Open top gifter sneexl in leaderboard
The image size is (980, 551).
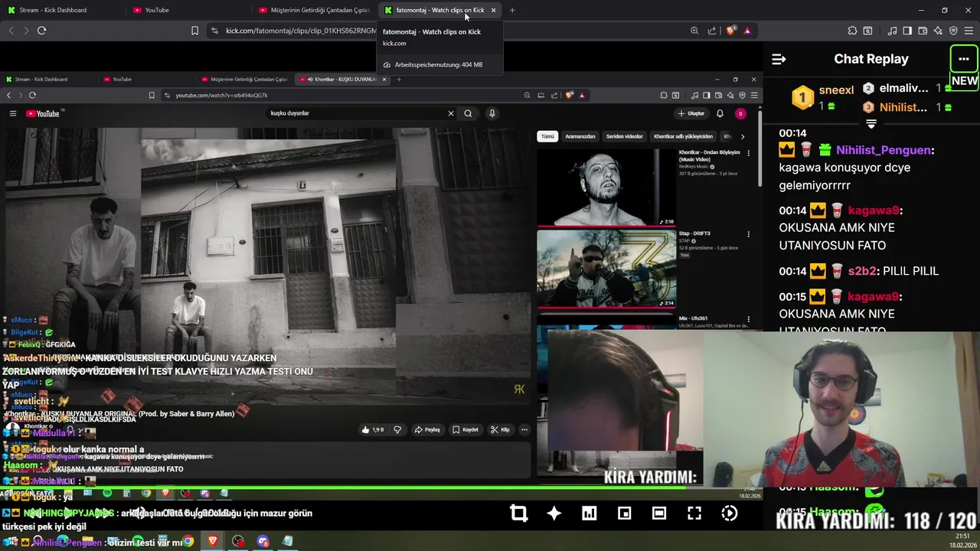click(835, 90)
